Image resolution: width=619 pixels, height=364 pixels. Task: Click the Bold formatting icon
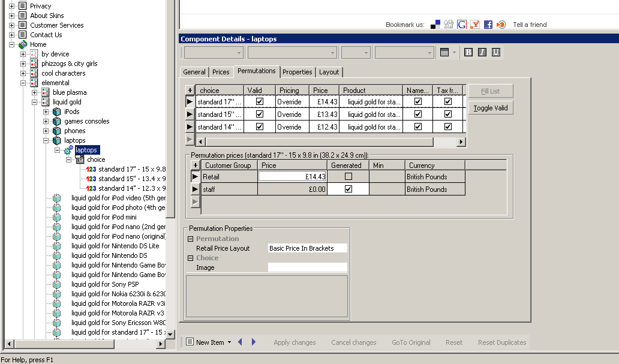pyautogui.click(x=469, y=53)
